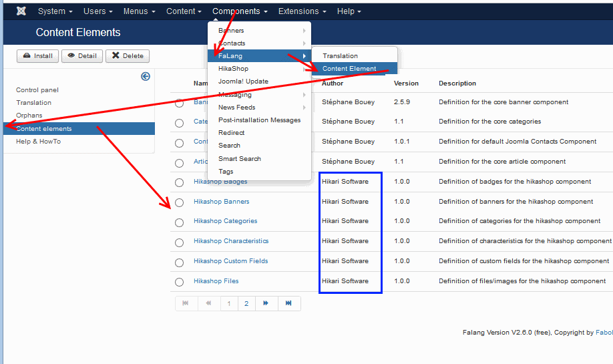Open Translation in sidebar
The image size is (613, 364).
[x=33, y=102]
